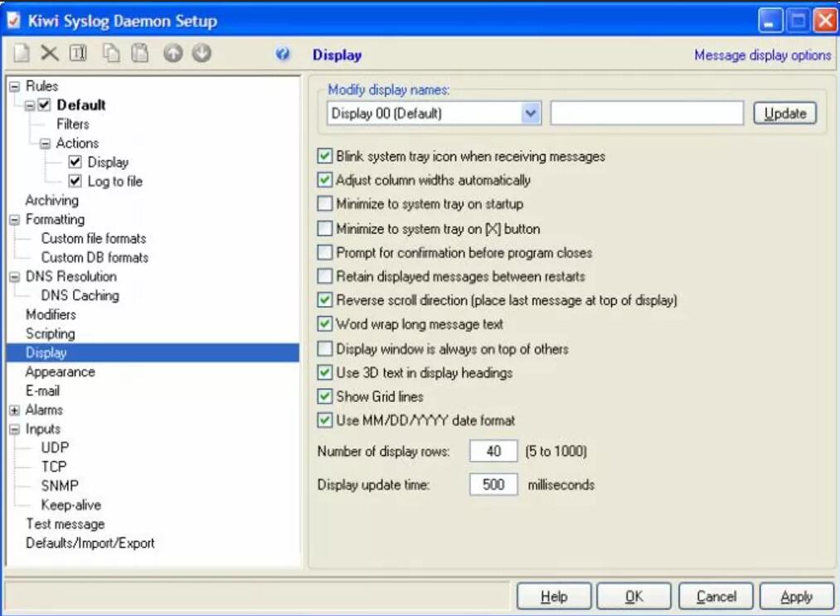Enable Minimize to system tray on [X] button
Viewport: 840px width, 616px height.
pyautogui.click(x=325, y=228)
